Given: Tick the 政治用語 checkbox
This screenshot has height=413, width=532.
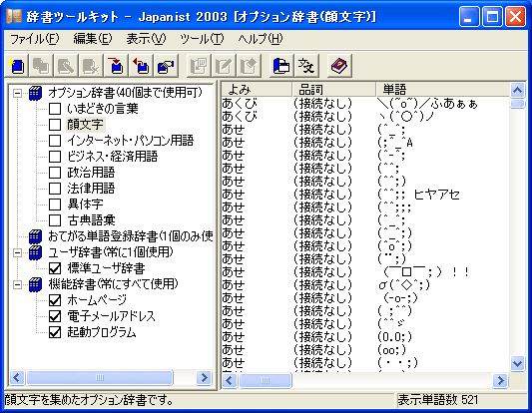Looking at the screenshot, I should coord(55,173).
